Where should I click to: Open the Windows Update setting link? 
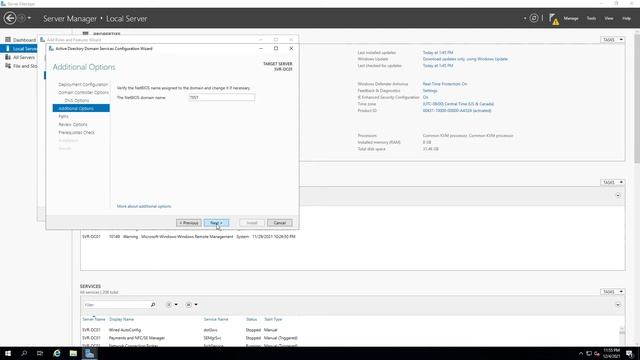coord(465,59)
